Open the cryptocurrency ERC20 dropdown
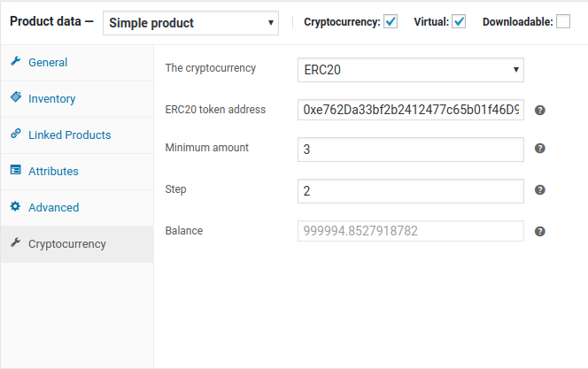Image resolution: width=588 pixels, height=369 pixels. [x=411, y=69]
